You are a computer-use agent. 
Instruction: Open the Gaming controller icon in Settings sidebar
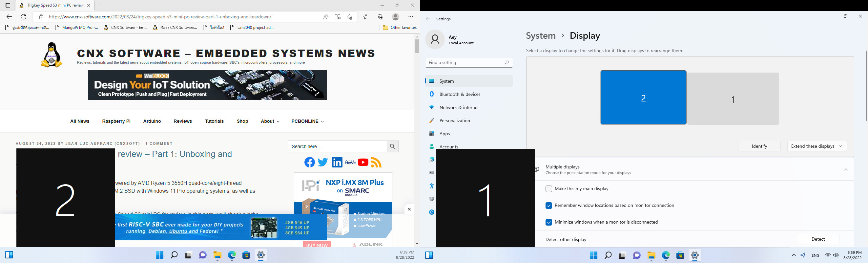point(432,173)
